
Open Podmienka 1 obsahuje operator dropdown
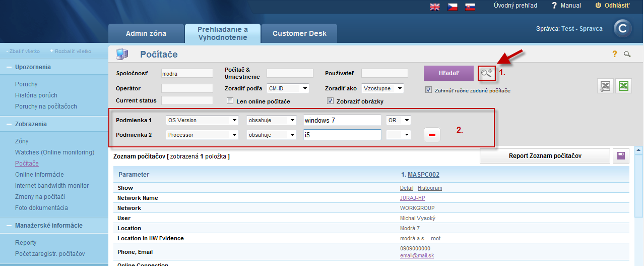click(x=271, y=120)
